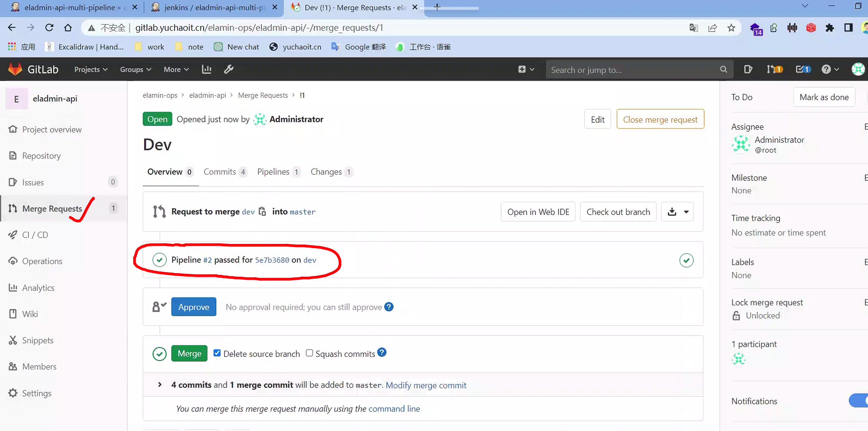Click the Modify merge commit link
The height and width of the screenshot is (431, 868).
pyautogui.click(x=426, y=385)
